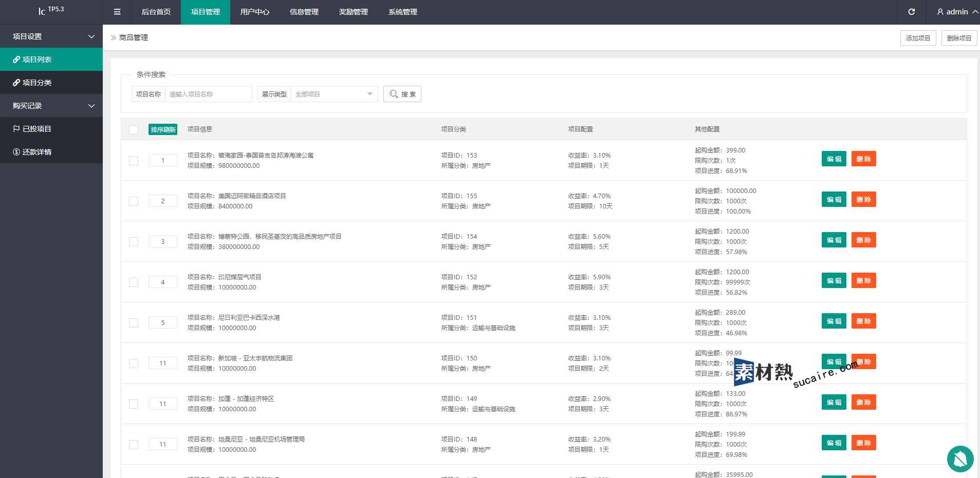Expand the admin user menu arrow
The width and height of the screenshot is (980, 478).
tap(975, 12)
